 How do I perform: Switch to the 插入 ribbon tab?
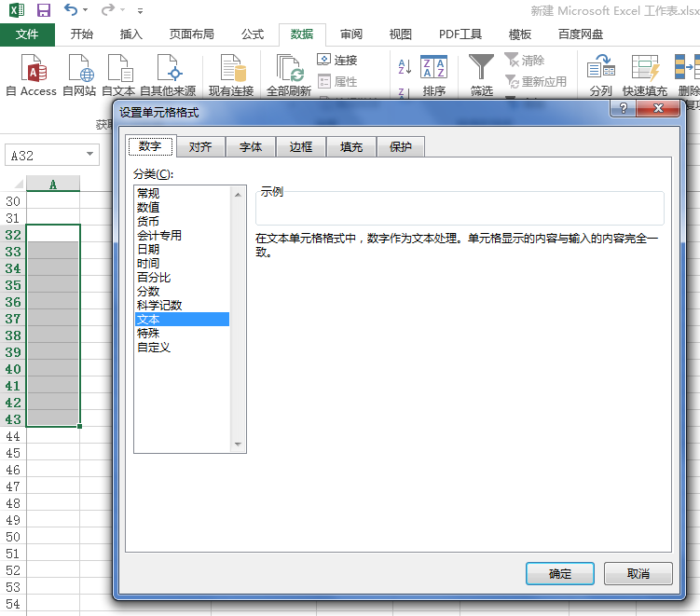pyautogui.click(x=131, y=34)
